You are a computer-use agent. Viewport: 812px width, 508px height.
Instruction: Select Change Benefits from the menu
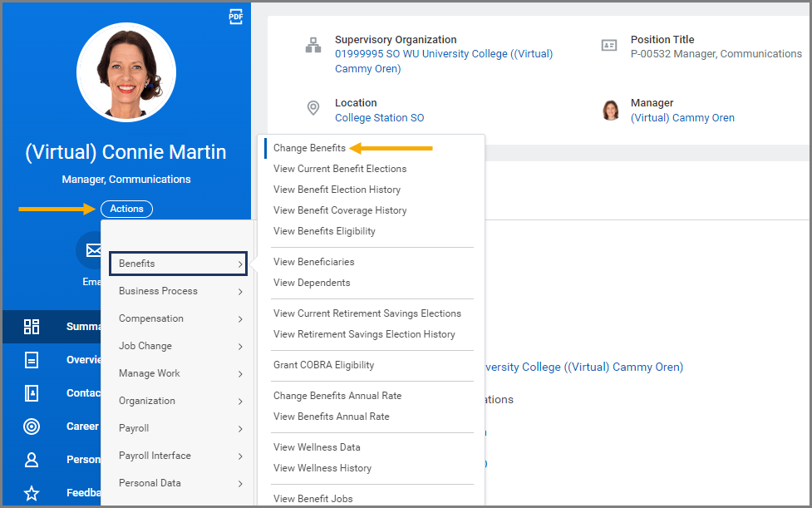point(309,148)
